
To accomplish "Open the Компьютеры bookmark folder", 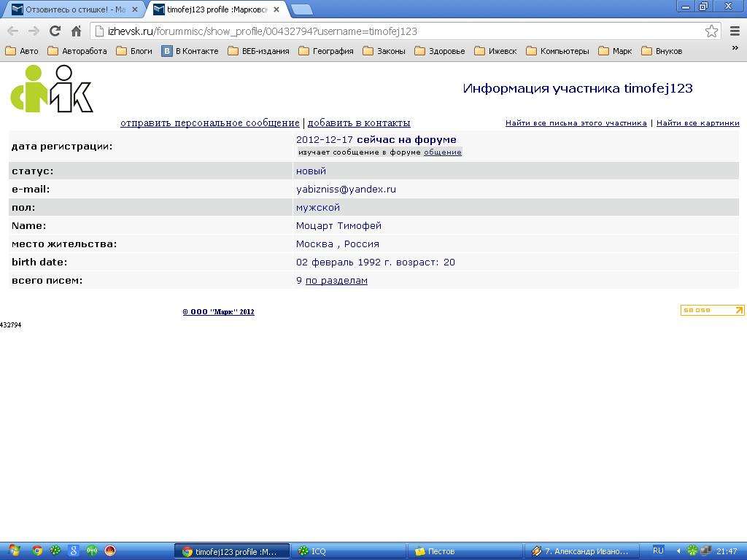I will (557, 51).
